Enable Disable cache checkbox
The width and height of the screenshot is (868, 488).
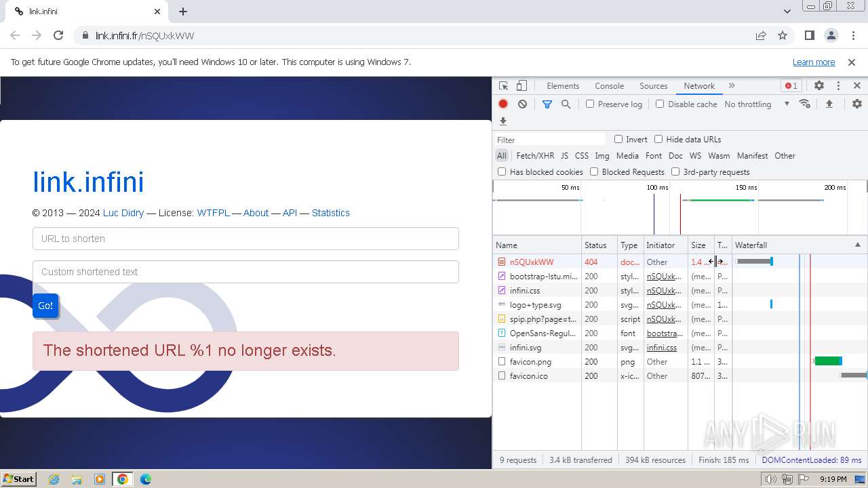click(x=660, y=104)
